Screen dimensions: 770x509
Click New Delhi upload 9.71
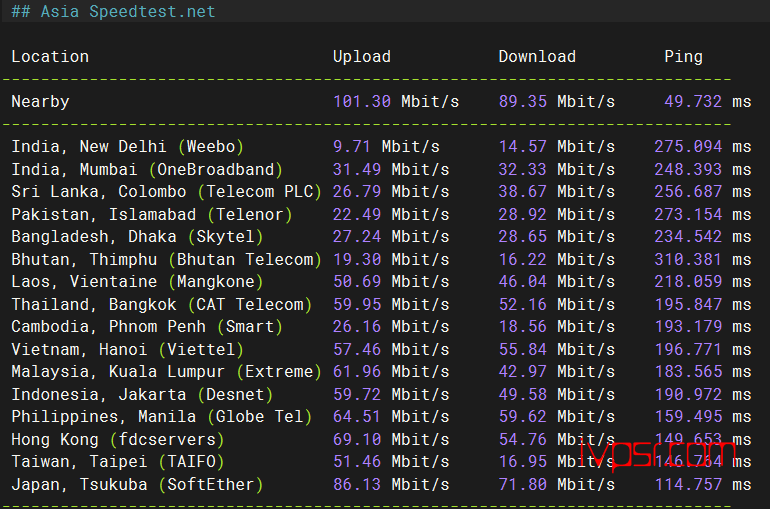pyautogui.click(x=351, y=146)
